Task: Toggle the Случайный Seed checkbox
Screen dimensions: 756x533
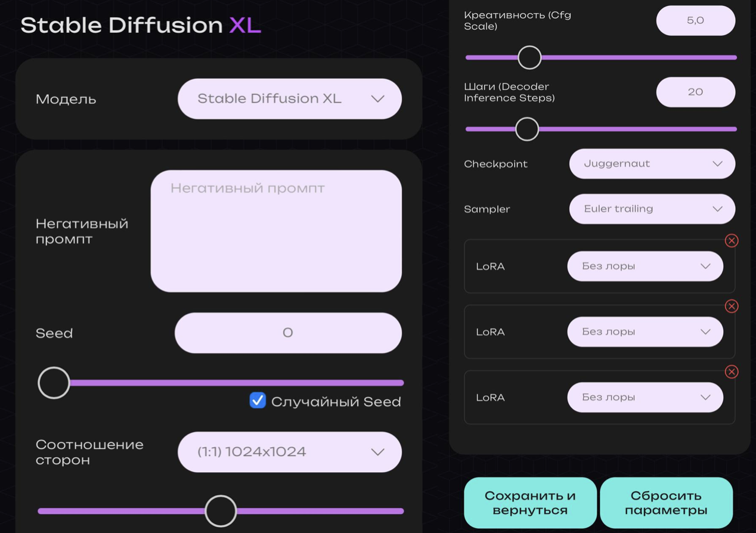Action: click(x=258, y=401)
